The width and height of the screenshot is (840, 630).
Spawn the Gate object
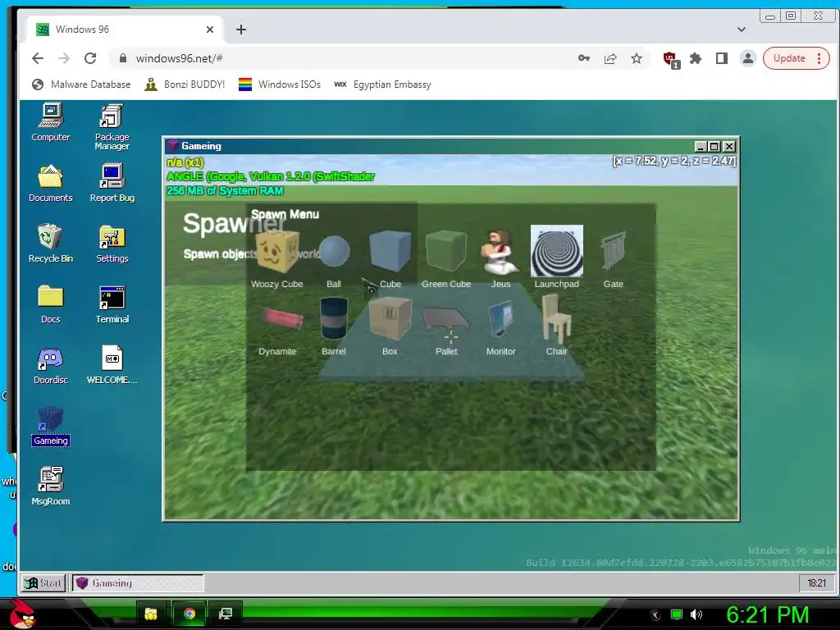pyautogui.click(x=614, y=260)
